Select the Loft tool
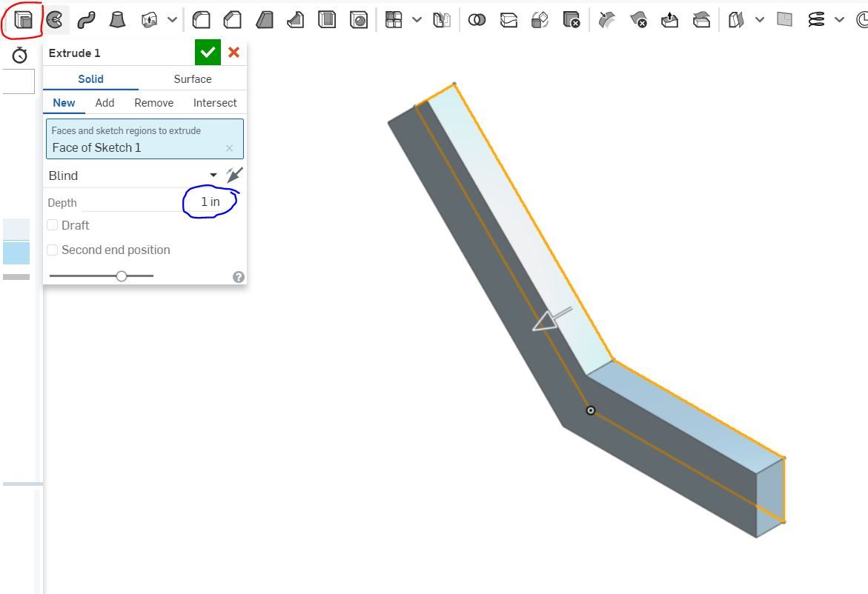The width and height of the screenshot is (868, 594). click(117, 19)
